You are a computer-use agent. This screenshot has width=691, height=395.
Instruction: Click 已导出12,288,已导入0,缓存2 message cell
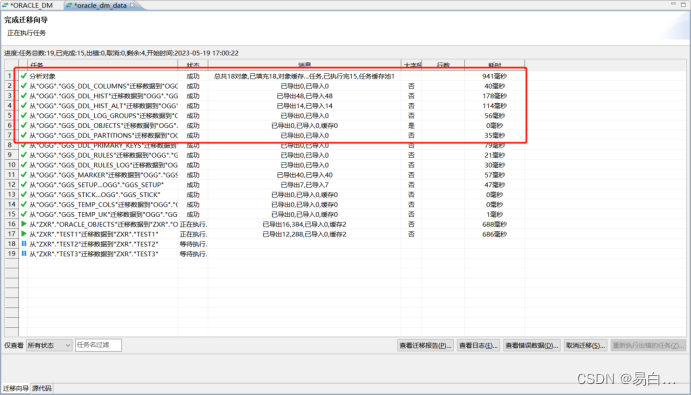[305, 234]
